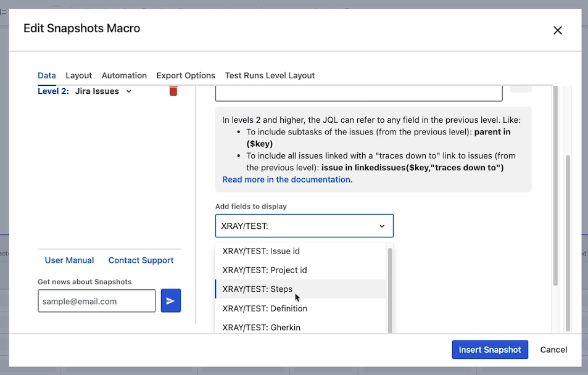Viewport: 588px width, 375px height.
Task: Follow the Read more in the documentation link
Action: pos(288,179)
